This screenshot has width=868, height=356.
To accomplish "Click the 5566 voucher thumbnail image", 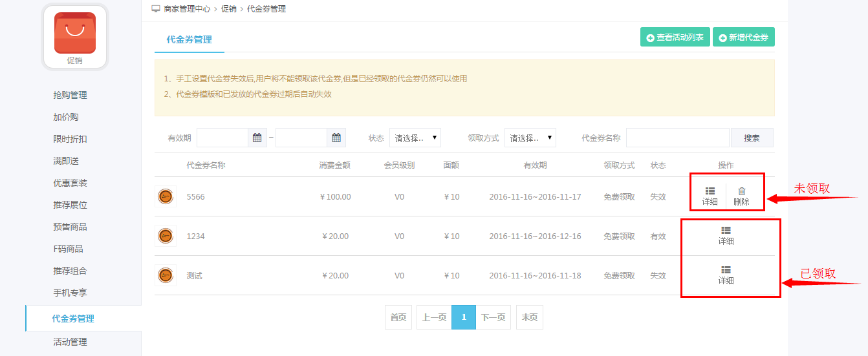I will coord(166,196).
